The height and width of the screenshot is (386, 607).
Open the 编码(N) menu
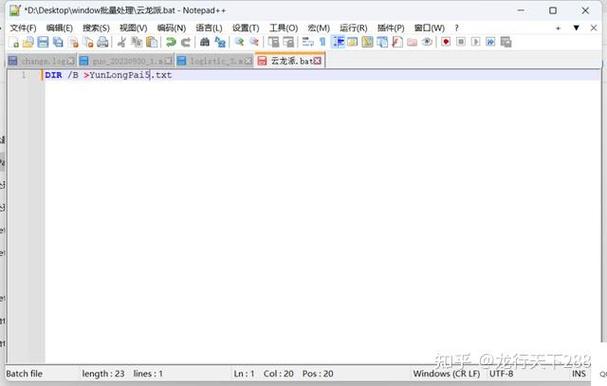tap(171, 28)
